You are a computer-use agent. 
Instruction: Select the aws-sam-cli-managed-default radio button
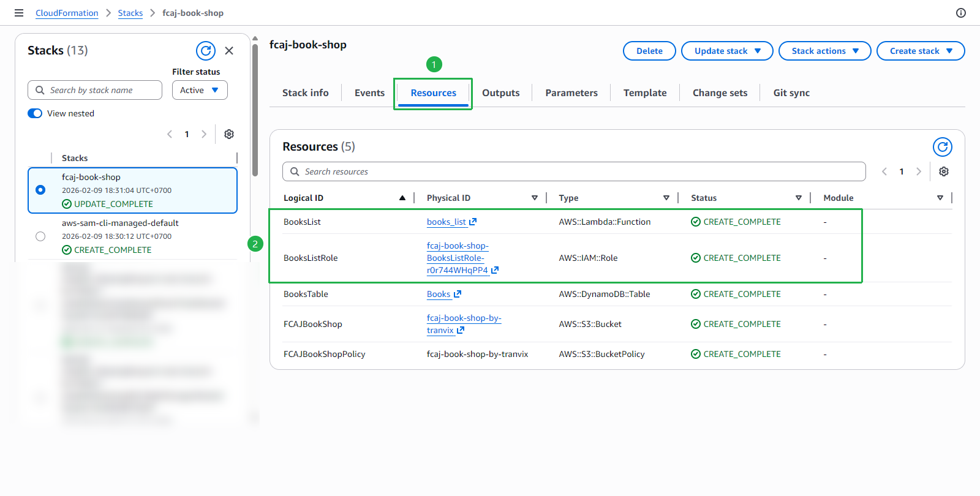(40, 236)
